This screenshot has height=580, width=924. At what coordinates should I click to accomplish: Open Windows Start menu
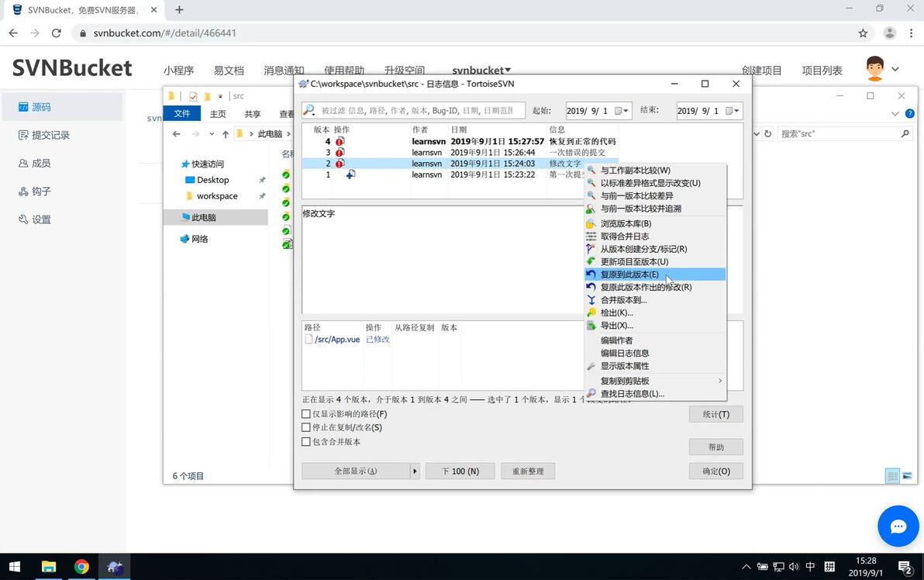15,567
